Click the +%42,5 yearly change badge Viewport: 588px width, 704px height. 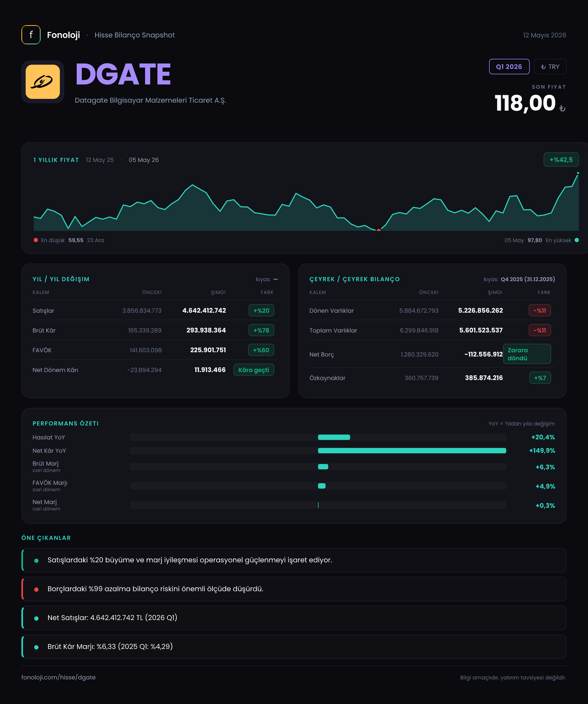(561, 160)
